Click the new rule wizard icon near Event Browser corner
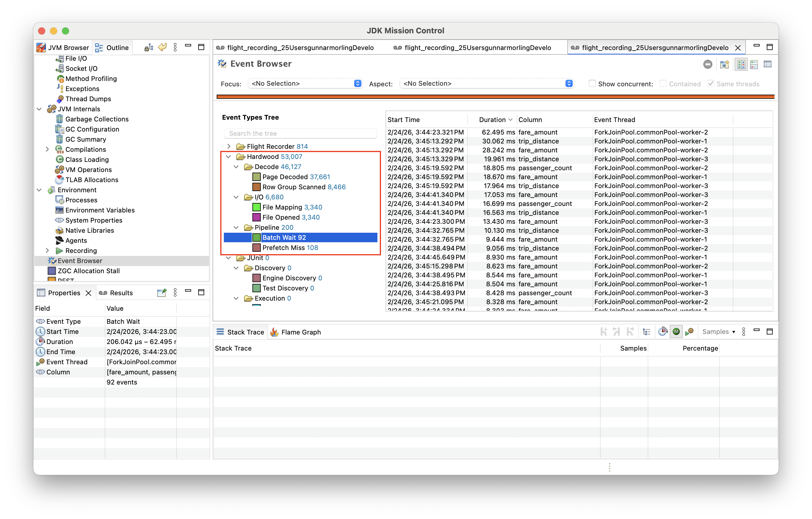 724,64
